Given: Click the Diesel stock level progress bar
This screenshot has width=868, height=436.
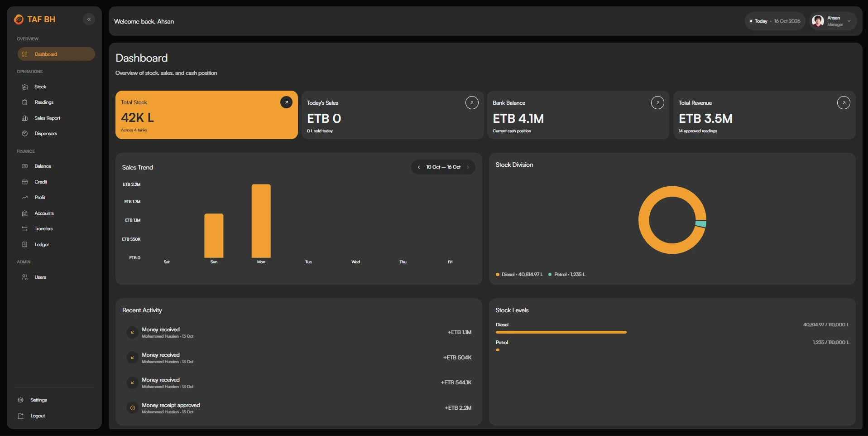Looking at the screenshot, I should point(561,332).
